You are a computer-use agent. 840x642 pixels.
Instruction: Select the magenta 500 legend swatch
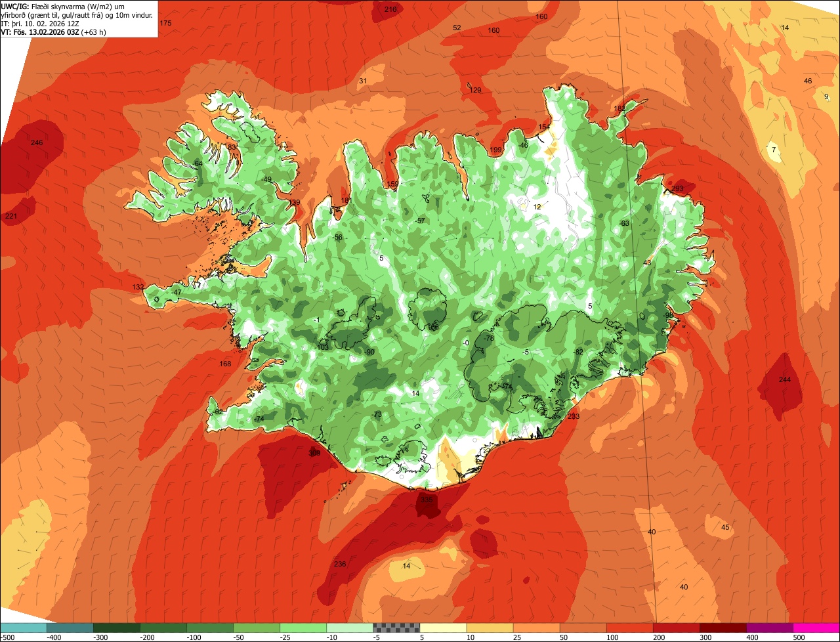tap(816, 628)
